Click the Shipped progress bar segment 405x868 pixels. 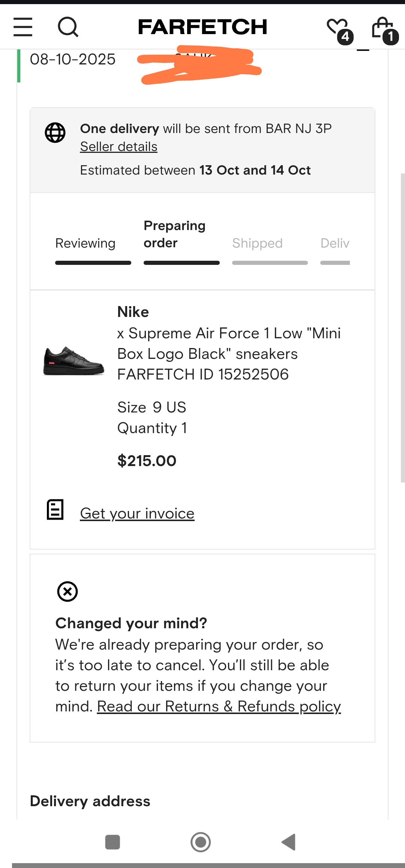click(x=270, y=263)
